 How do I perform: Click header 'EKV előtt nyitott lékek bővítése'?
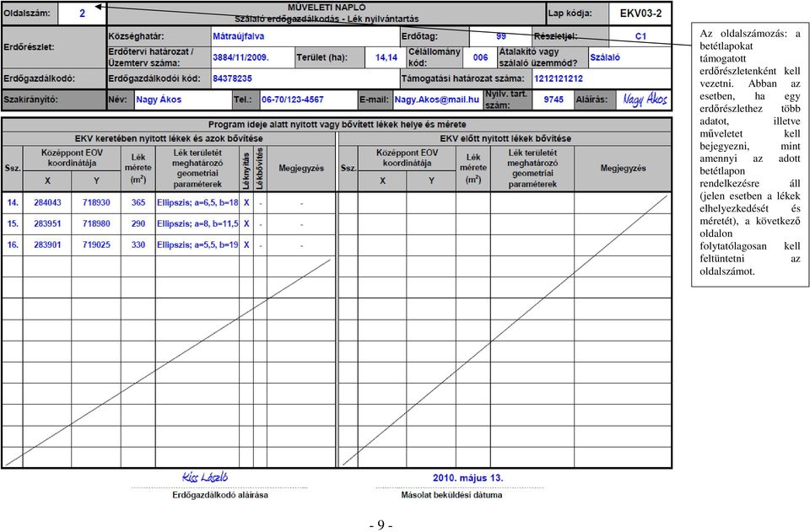click(505, 138)
